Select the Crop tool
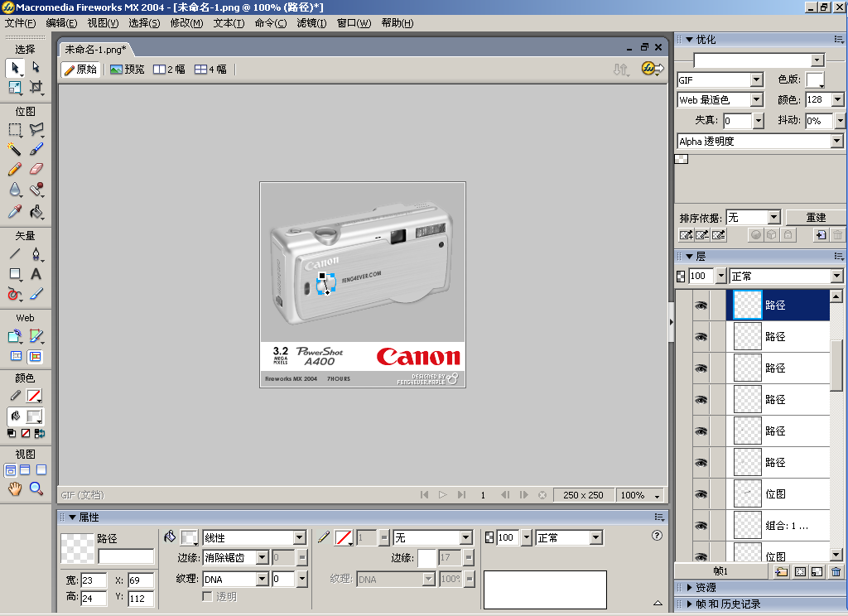848x616 pixels. pyautogui.click(x=36, y=87)
